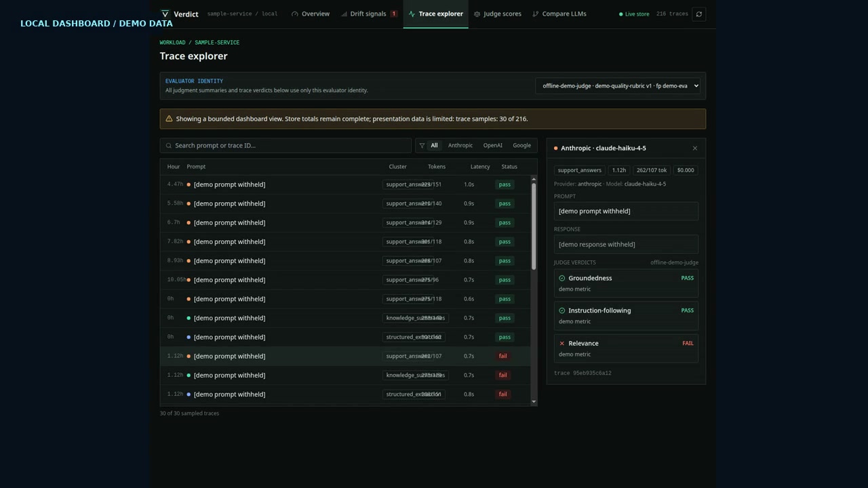Viewport: 868px width, 488px height.
Task: Click the search magnifier icon
Action: click(x=169, y=146)
